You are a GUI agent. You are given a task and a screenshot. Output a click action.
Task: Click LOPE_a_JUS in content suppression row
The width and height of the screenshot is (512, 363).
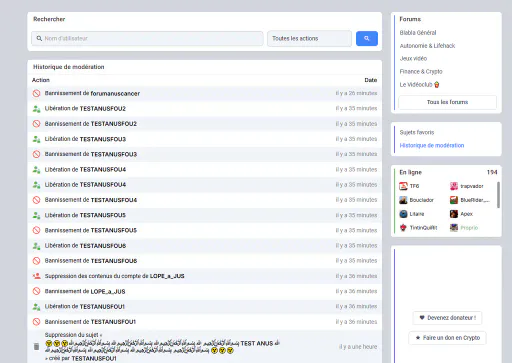167,276
